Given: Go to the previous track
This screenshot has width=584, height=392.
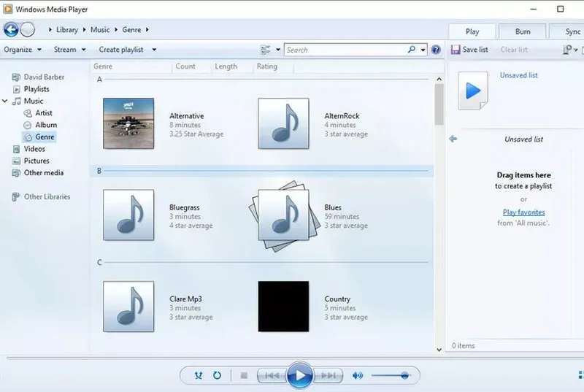Looking at the screenshot, I should pos(271,376).
